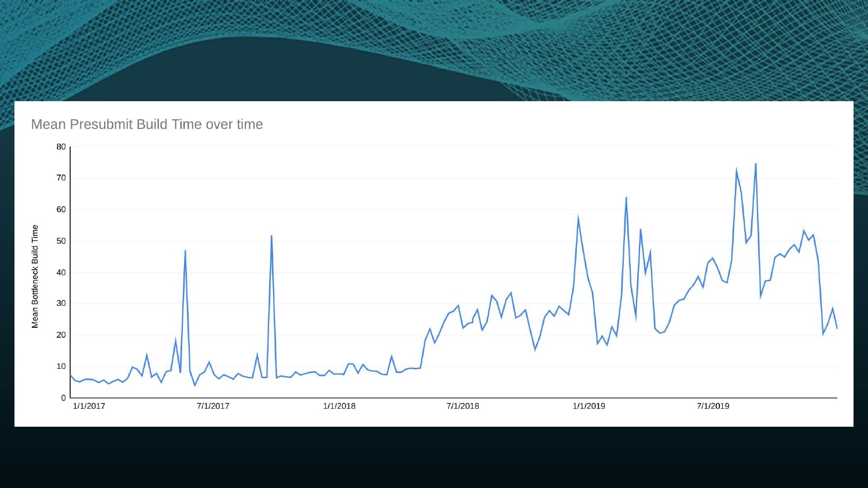Click the chart title 'Mean Presubmit Build Time over time'
The height and width of the screenshot is (488, 868).
[147, 124]
